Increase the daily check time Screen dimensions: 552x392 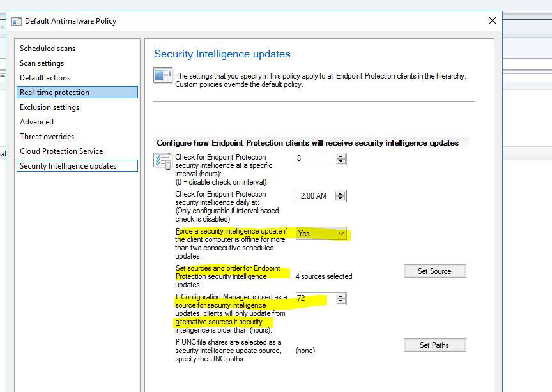coord(340,193)
